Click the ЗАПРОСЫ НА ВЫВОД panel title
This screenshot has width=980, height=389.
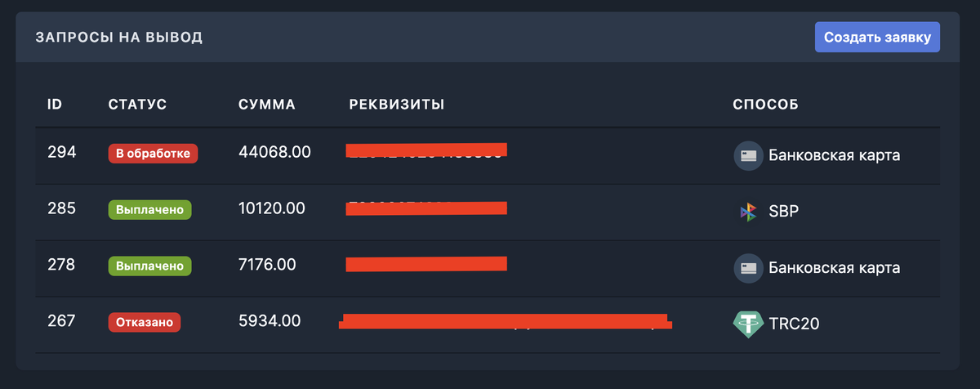coord(118,38)
